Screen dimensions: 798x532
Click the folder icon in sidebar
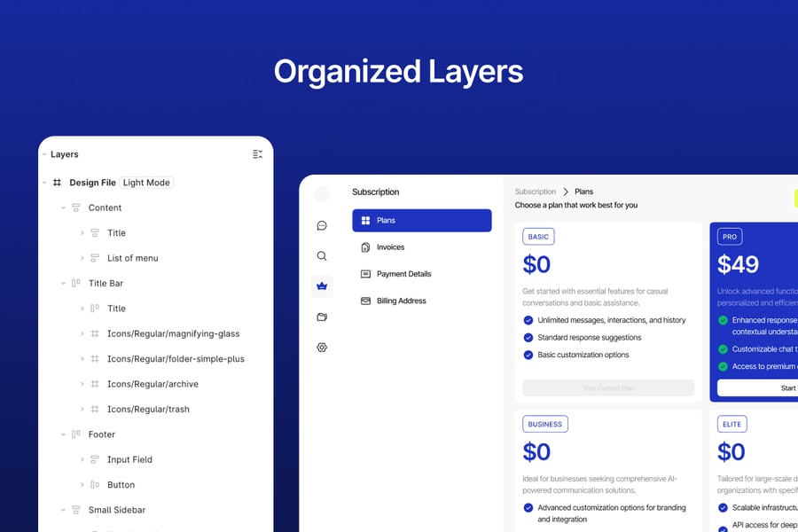coord(322,317)
